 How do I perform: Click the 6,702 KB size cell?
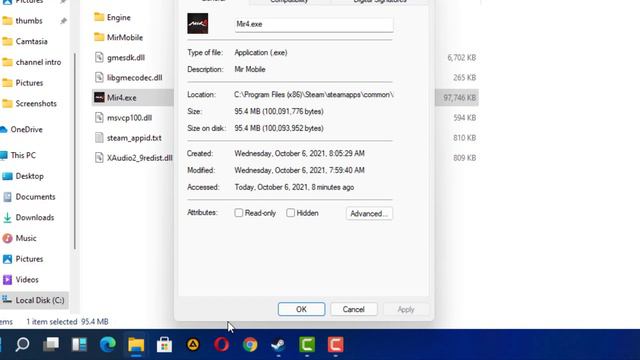[x=462, y=58]
